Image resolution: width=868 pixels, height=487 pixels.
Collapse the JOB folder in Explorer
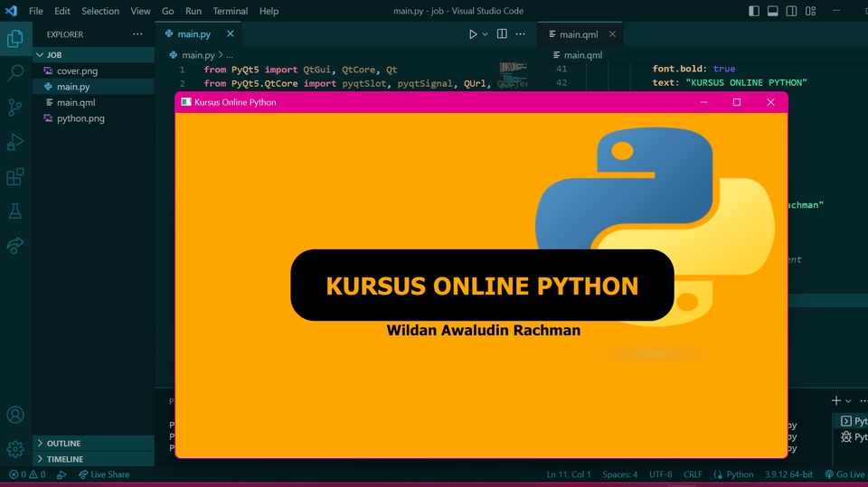point(93,55)
